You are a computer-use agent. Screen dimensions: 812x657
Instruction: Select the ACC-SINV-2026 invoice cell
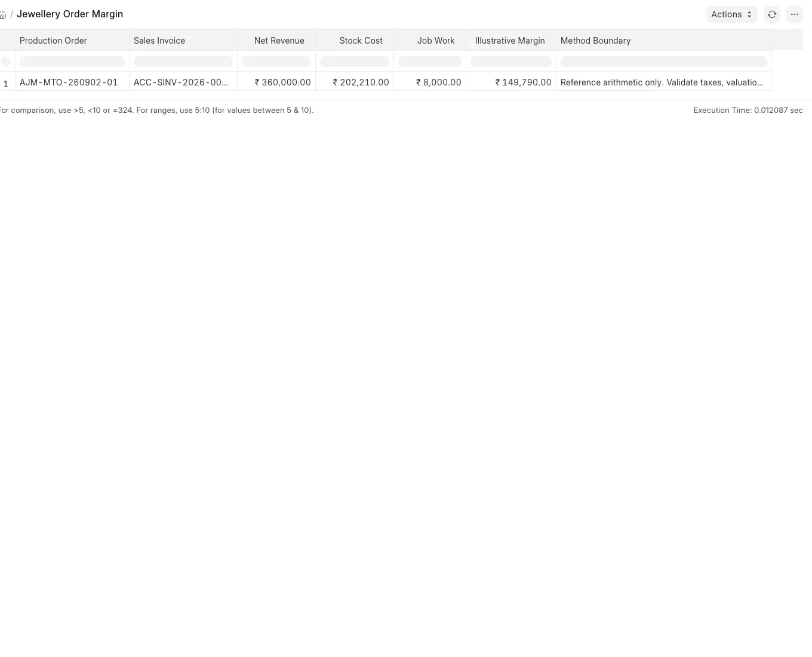point(183,82)
